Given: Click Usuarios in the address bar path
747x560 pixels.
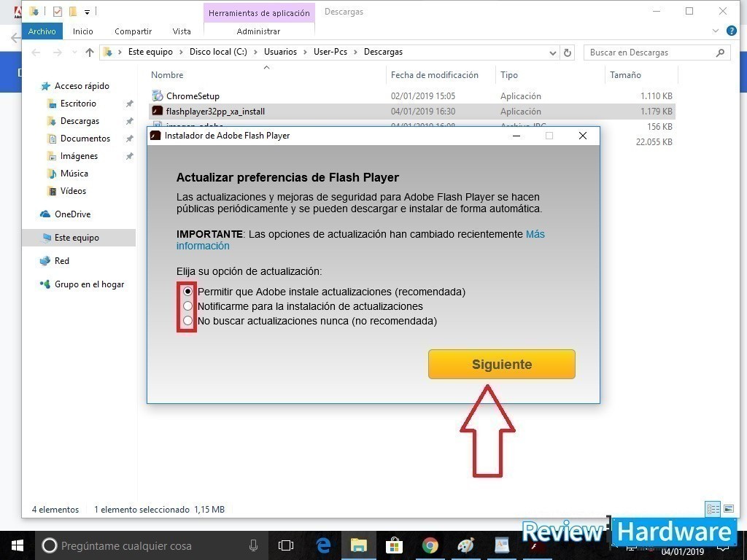Looking at the screenshot, I should click(x=280, y=52).
